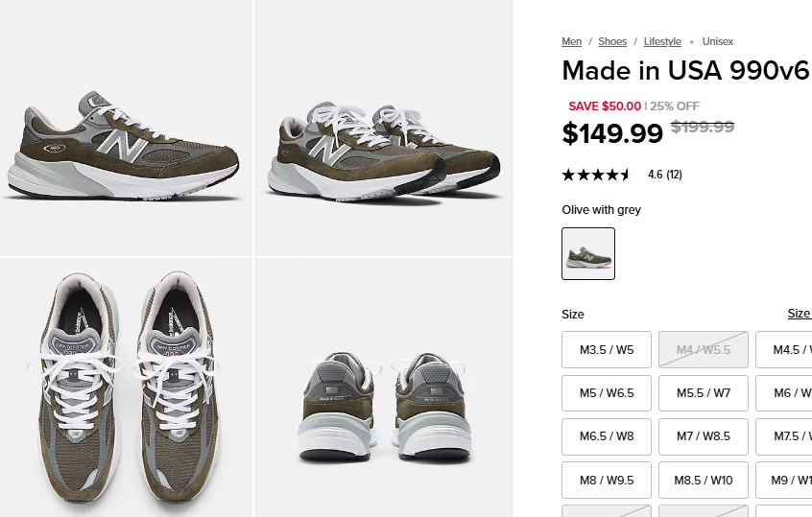Open the top-down shoe view image
This screenshot has width=812, height=517.
click(x=126, y=388)
